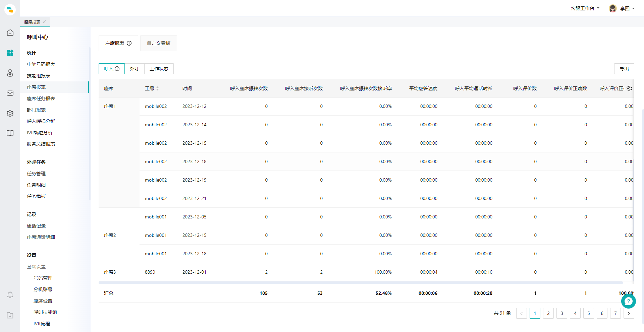The width and height of the screenshot is (644, 332).
Task: Open the mail envelope icon in sidebar
Action: click(x=10, y=93)
